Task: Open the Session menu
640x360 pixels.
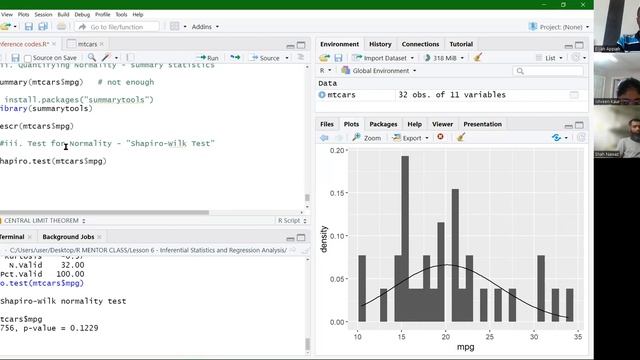Action: pos(43,14)
